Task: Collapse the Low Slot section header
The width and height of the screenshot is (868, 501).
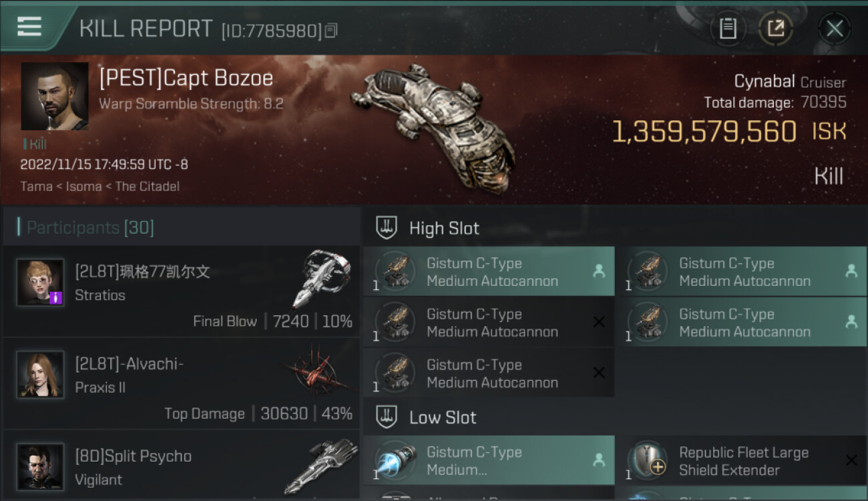Action: point(614,417)
